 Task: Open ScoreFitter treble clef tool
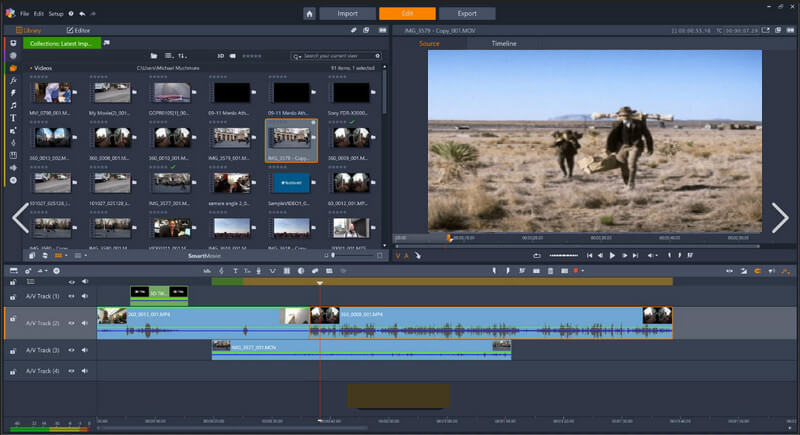(x=221, y=271)
